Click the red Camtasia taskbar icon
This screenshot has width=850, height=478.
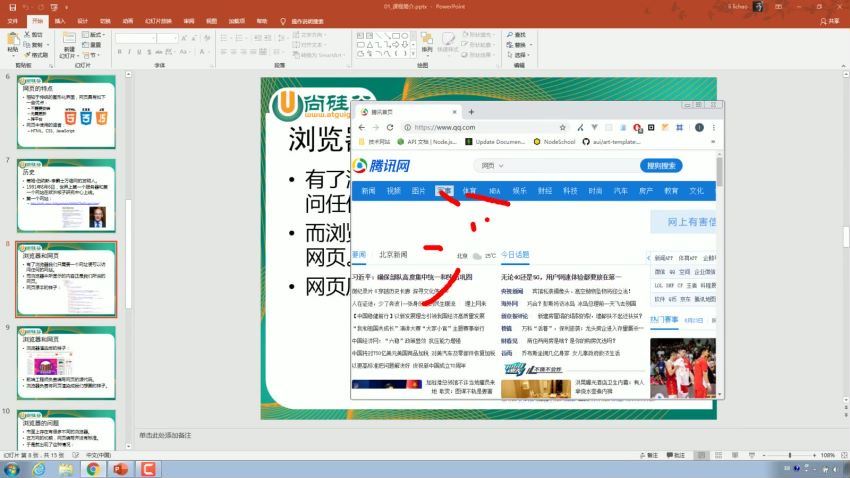pyautogui.click(x=148, y=468)
